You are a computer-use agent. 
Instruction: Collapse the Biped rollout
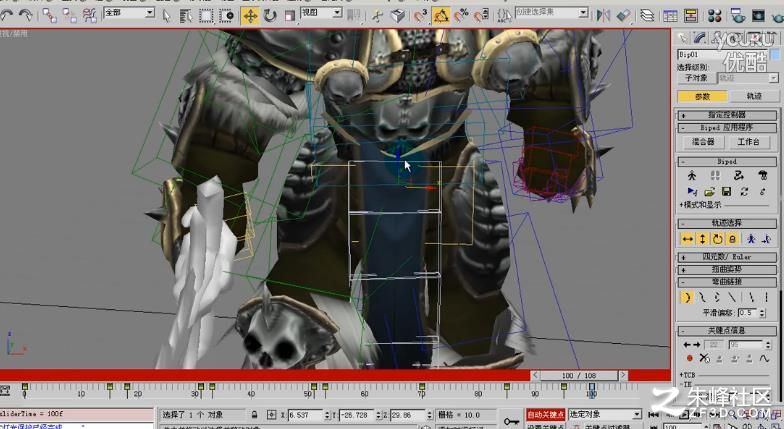click(x=727, y=162)
